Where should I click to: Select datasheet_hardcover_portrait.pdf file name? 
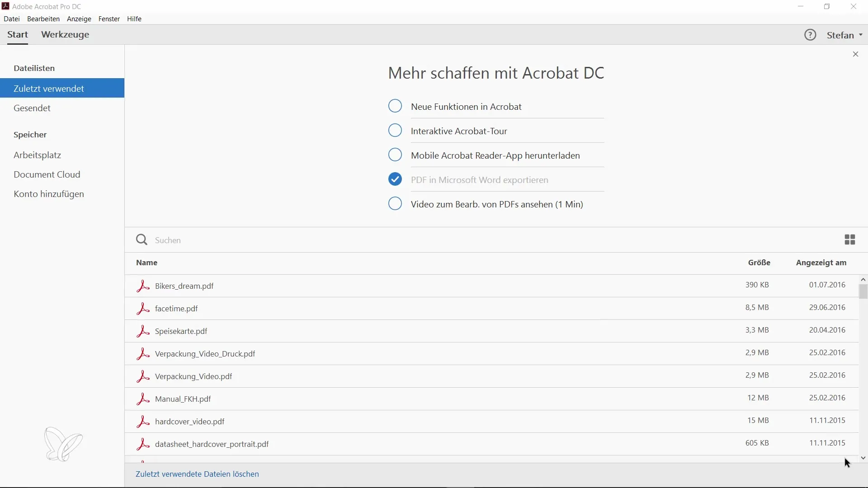pos(212,444)
